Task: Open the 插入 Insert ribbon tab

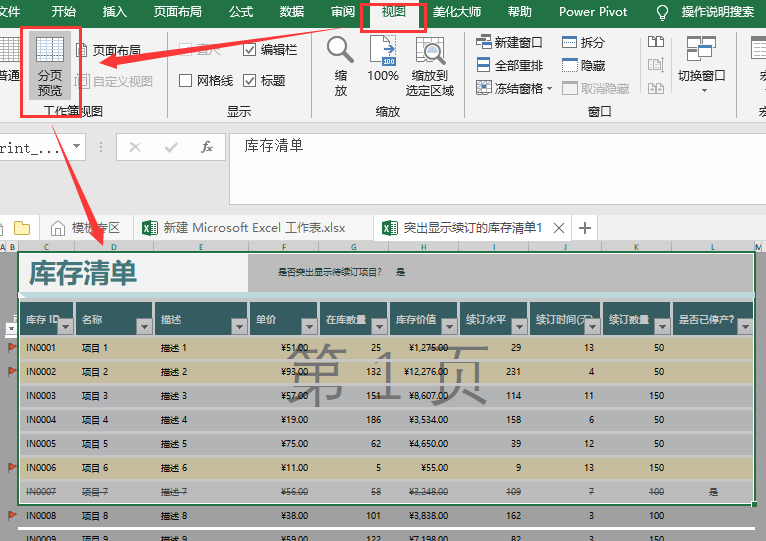Action: 115,12
